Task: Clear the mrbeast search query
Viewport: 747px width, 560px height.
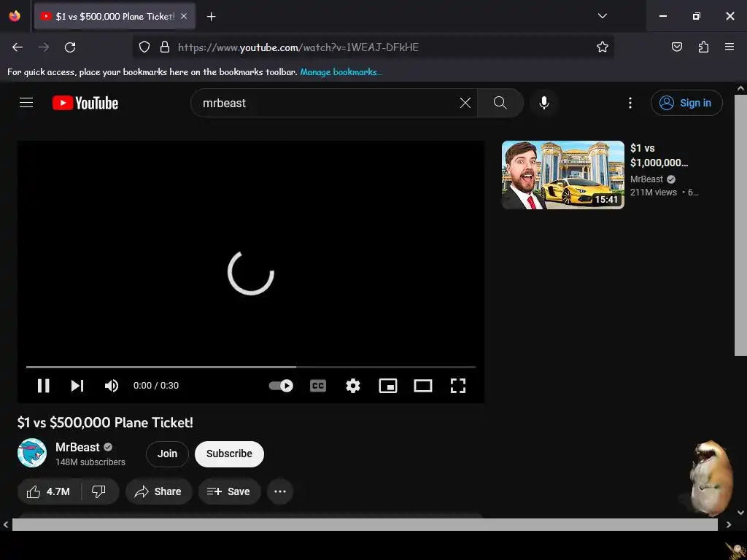Action: coord(465,103)
